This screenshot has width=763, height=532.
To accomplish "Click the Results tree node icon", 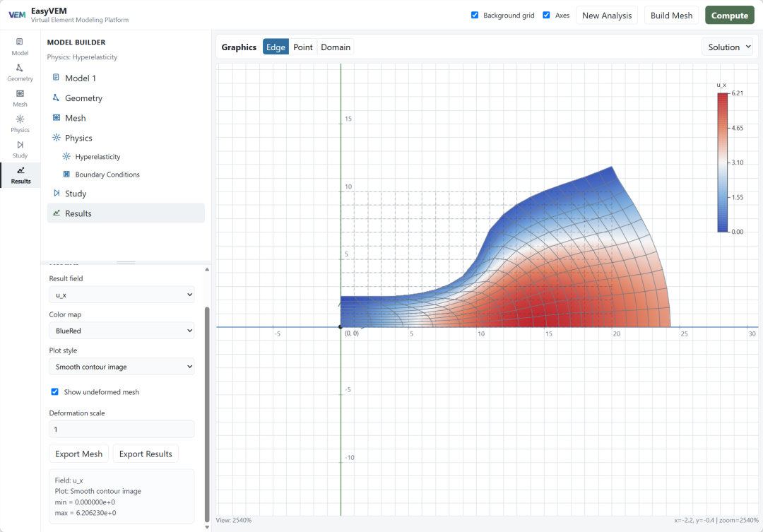I will [57, 213].
